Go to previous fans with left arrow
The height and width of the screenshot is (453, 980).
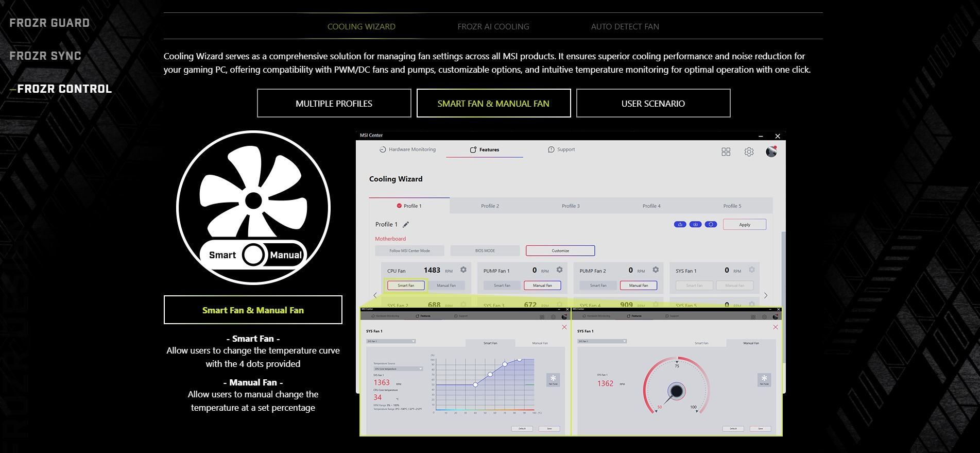coord(375,295)
